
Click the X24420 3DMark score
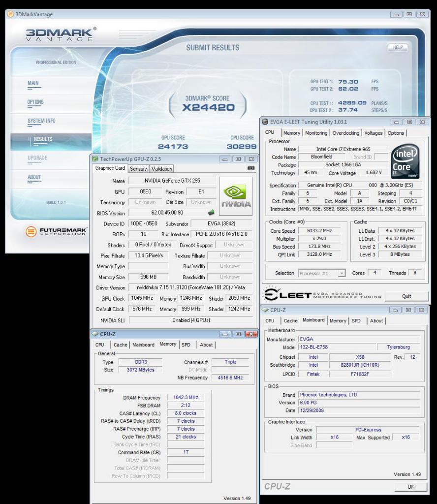[209, 107]
